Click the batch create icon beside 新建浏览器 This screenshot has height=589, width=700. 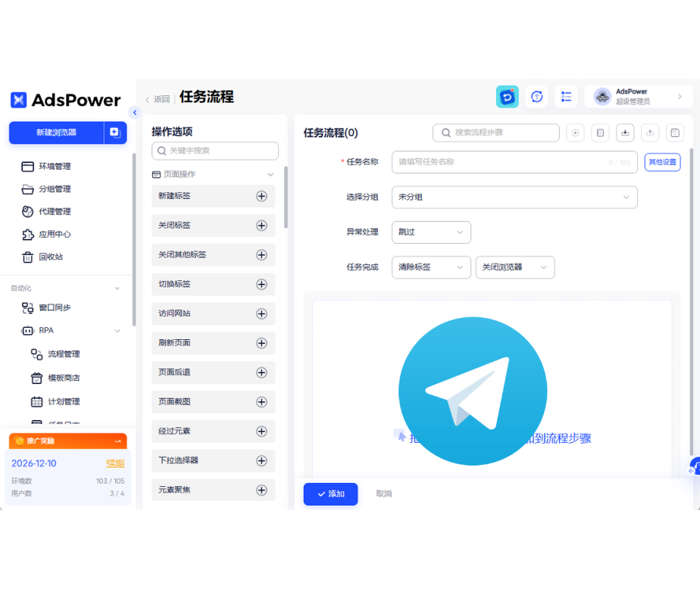115,132
